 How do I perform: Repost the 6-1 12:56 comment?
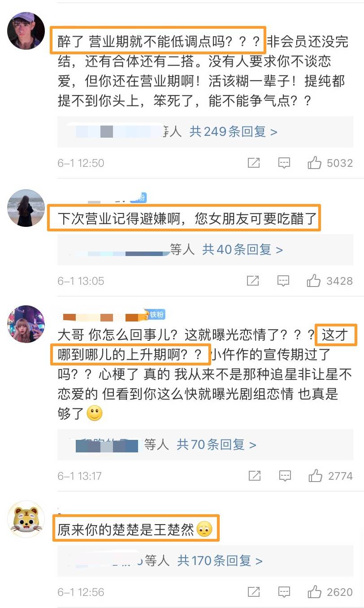point(254,591)
